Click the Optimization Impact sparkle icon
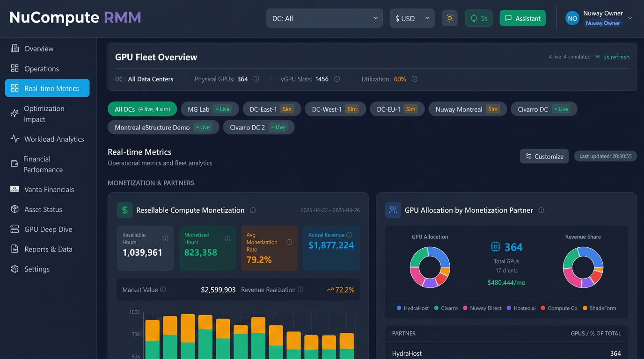 pos(15,114)
